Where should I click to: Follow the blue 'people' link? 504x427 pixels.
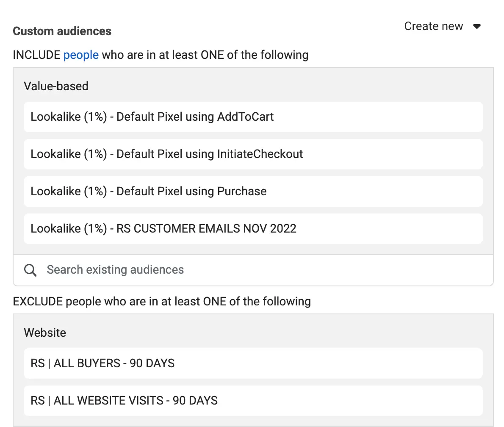click(x=81, y=55)
